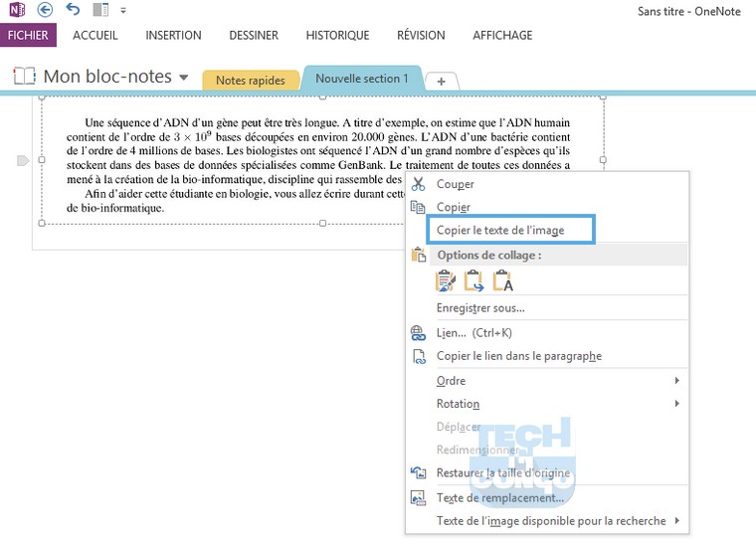Paste keeping source formatting icon
Screen dimensions: 756x544
click(x=445, y=280)
